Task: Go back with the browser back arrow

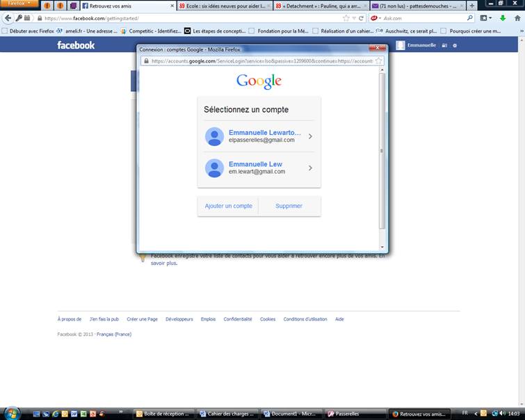Action: coord(8,18)
